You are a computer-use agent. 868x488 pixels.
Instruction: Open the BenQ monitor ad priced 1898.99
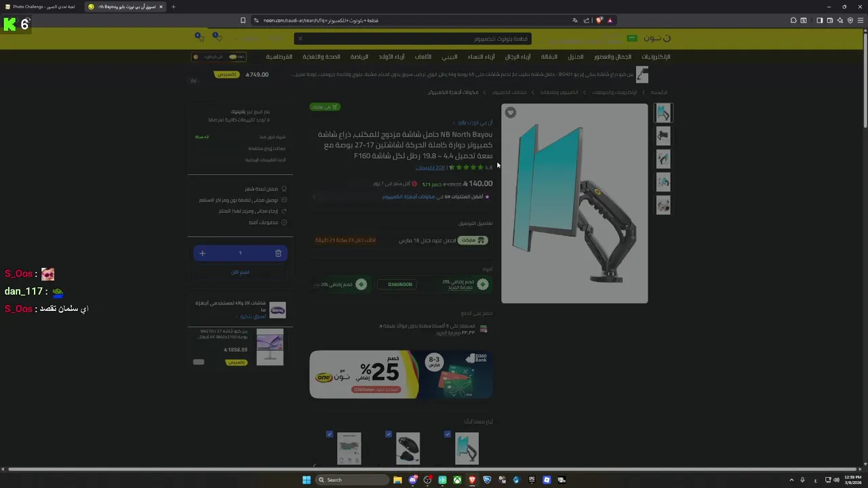[240, 347]
